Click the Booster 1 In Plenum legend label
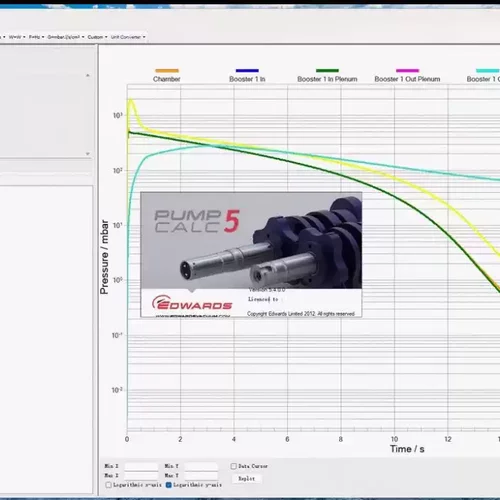 click(x=327, y=79)
